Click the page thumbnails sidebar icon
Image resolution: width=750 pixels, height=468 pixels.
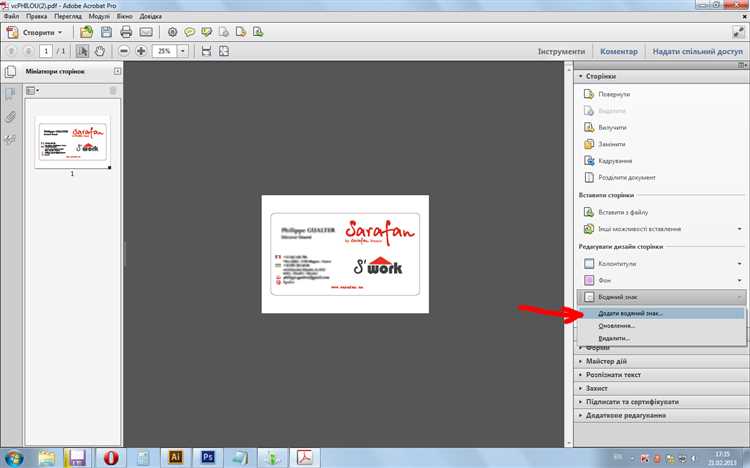pos(10,72)
